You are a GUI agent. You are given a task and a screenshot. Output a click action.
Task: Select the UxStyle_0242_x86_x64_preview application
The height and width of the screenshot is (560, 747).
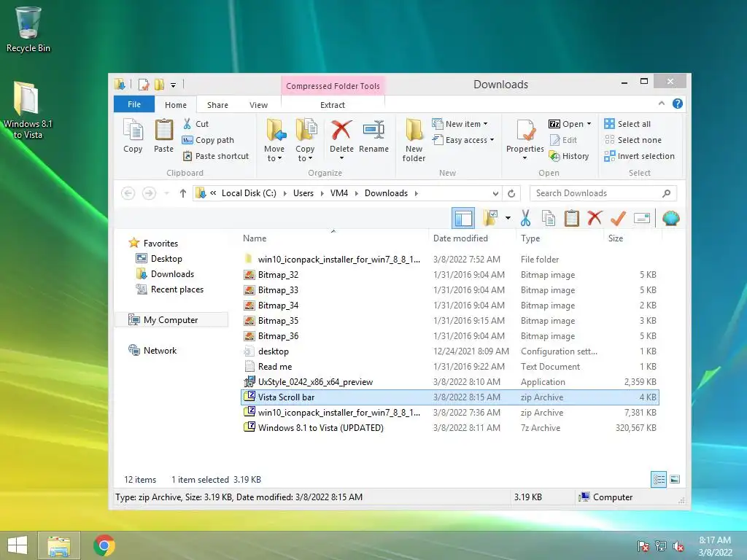(x=449, y=382)
